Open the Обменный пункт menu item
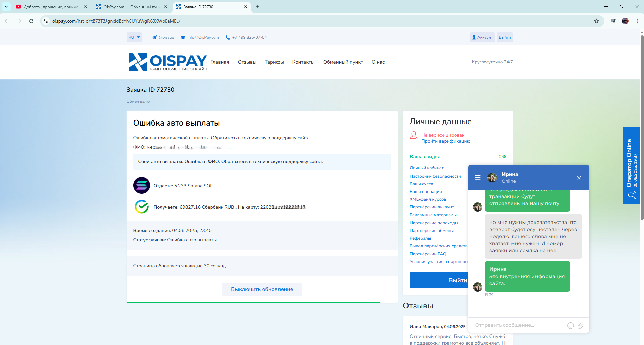This screenshot has width=644, height=345. click(x=343, y=62)
